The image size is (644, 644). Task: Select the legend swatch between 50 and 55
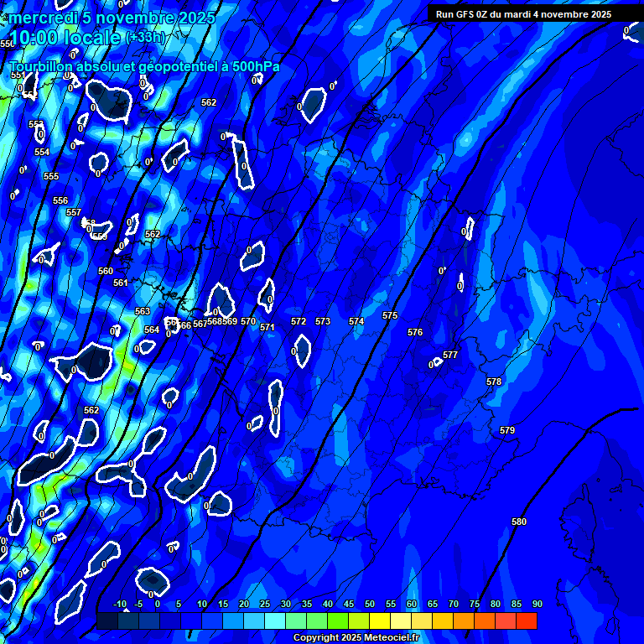pos(380,621)
